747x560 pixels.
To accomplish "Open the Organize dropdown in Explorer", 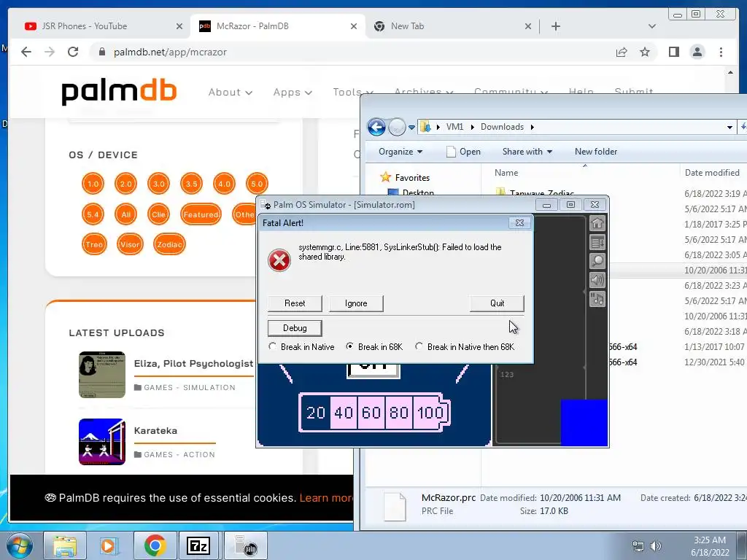I will 400,152.
